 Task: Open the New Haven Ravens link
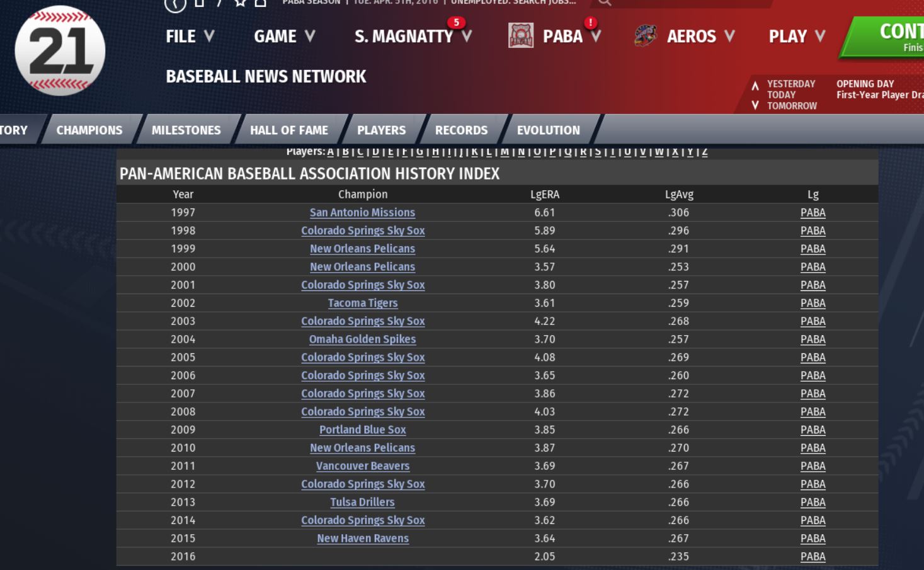tap(363, 539)
